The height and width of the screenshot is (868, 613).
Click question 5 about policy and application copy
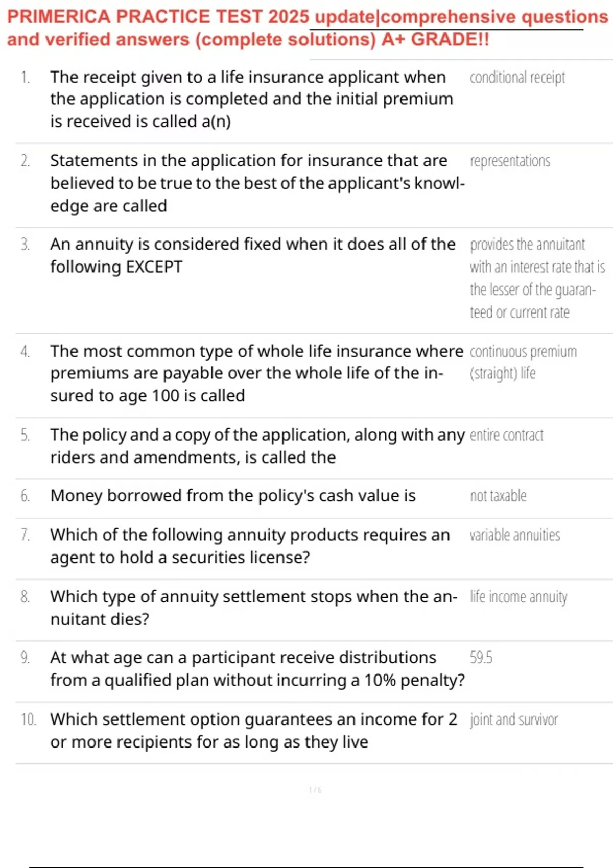pyautogui.click(x=257, y=446)
